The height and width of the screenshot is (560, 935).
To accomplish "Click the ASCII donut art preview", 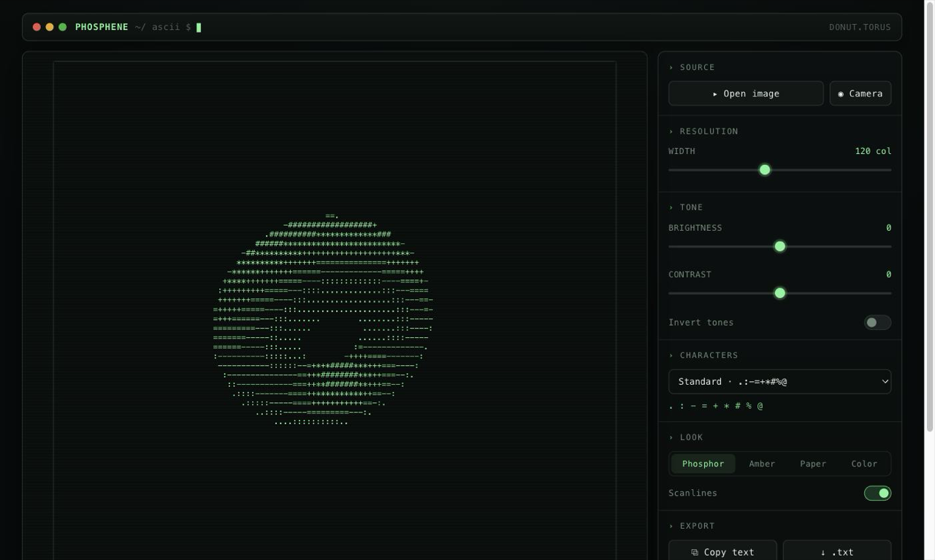I will point(323,319).
